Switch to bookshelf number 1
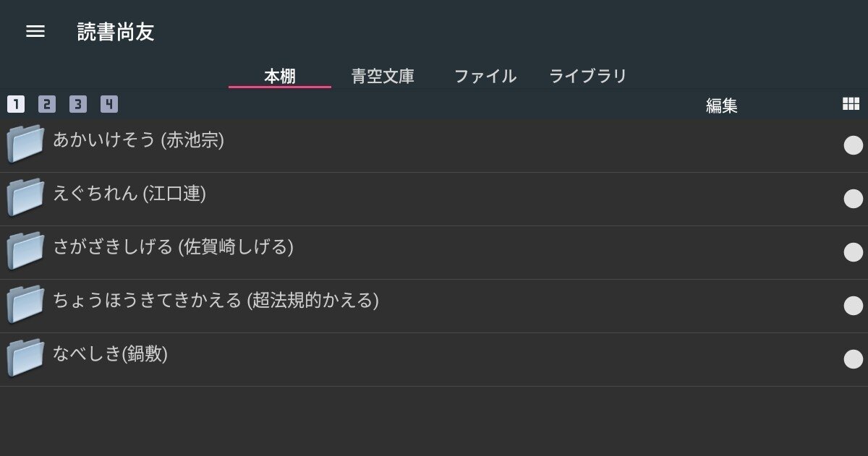 point(16,104)
